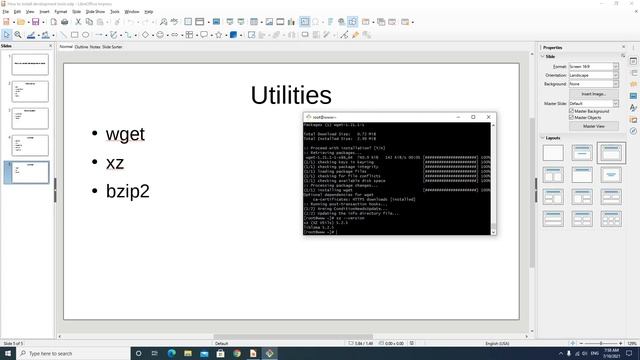640x360 pixels.
Task: Click the Export as PDF icon
Action: coord(53,22)
